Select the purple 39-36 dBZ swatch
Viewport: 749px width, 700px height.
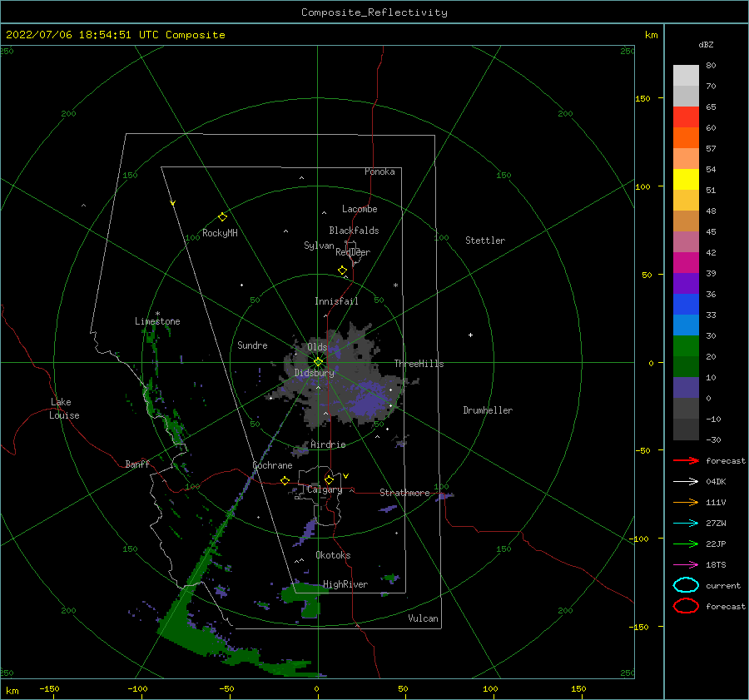pos(686,284)
